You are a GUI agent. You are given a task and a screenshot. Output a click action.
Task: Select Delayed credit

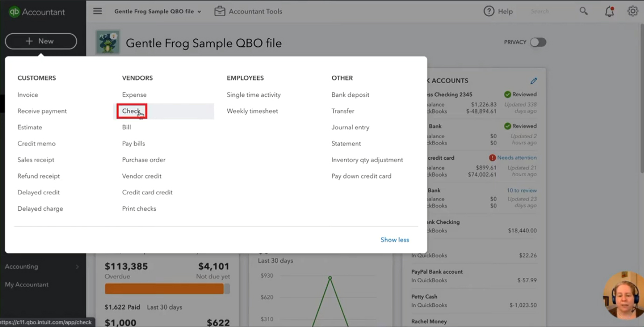click(39, 192)
